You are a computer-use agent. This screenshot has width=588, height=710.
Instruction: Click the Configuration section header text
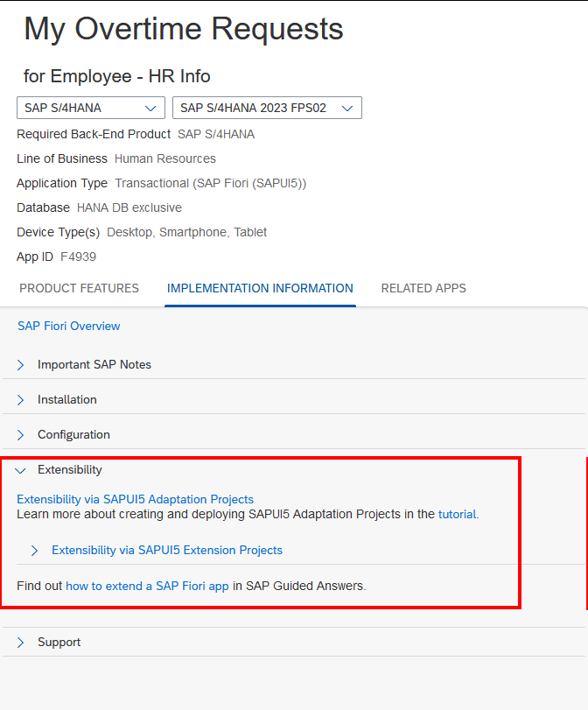pos(73,434)
